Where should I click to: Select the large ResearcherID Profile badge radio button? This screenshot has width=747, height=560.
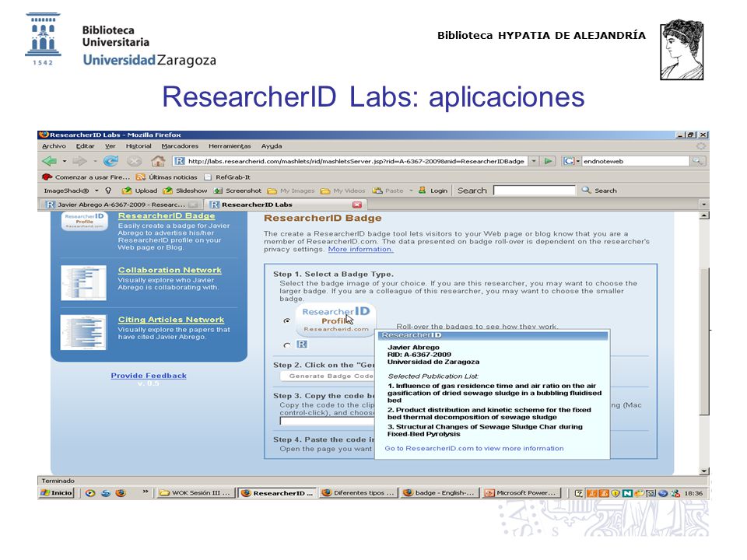[287, 321]
